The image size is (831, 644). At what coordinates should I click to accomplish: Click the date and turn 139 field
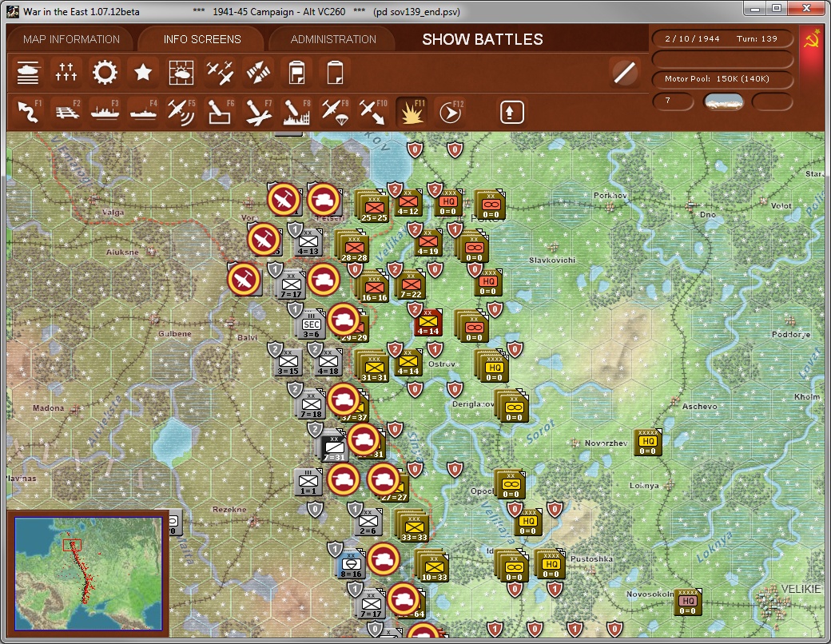722,38
